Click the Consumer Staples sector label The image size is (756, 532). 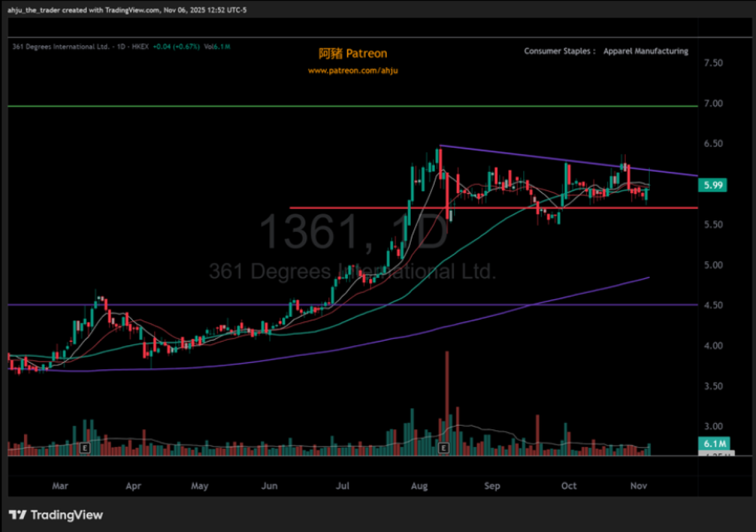click(x=558, y=51)
